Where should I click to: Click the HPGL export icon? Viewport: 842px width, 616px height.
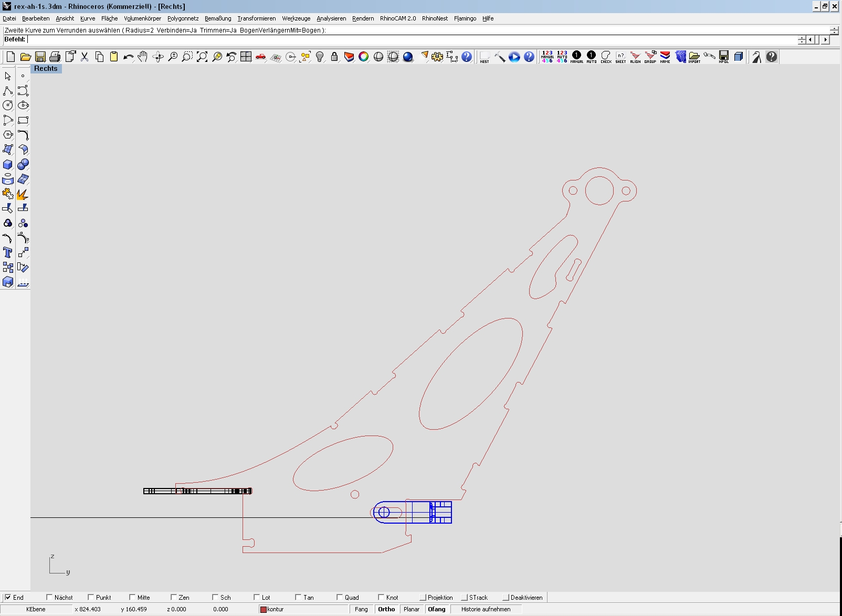pos(724,57)
